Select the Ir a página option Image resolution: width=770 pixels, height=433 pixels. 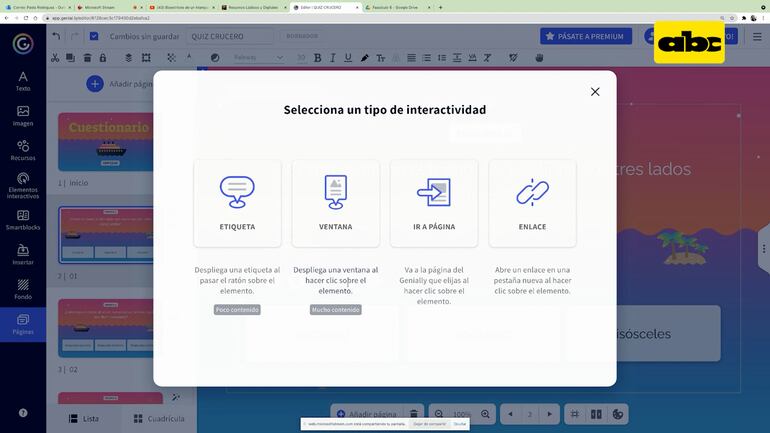coord(433,203)
